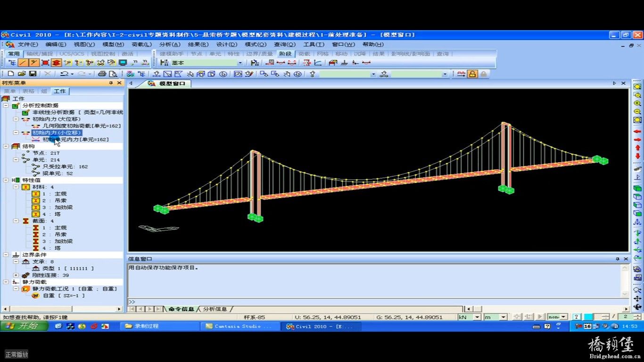Image resolution: width=644 pixels, height=362 pixels.
Task: Open the 文件(F) menu
Action: pos(28,44)
